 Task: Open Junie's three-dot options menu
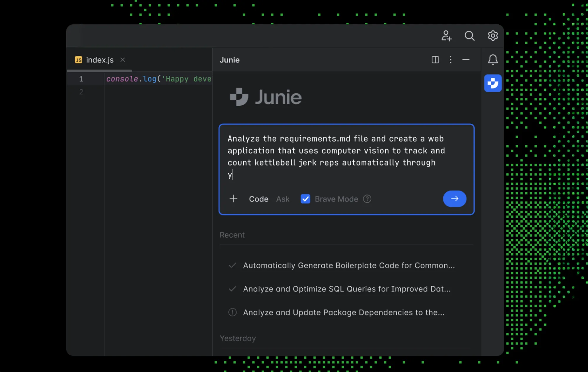pyautogui.click(x=450, y=60)
